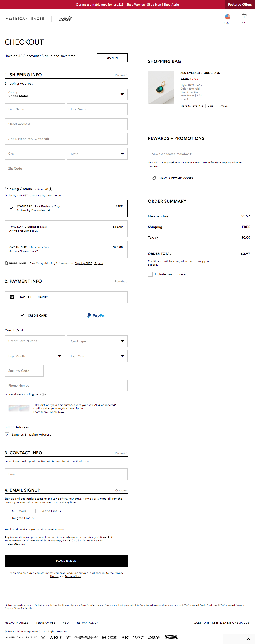Click the billing issue help icon

pyautogui.click(x=44, y=394)
